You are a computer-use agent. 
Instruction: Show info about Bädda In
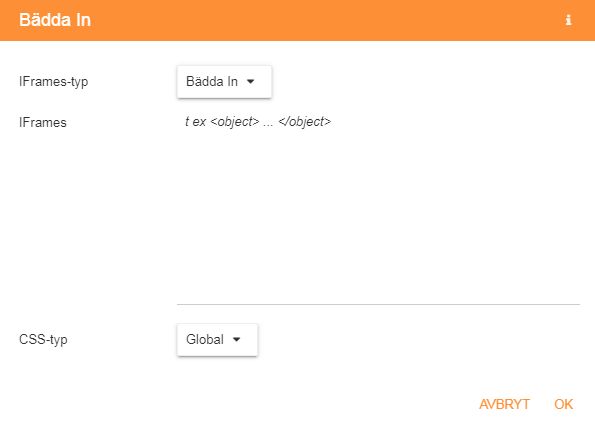coord(568,20)
